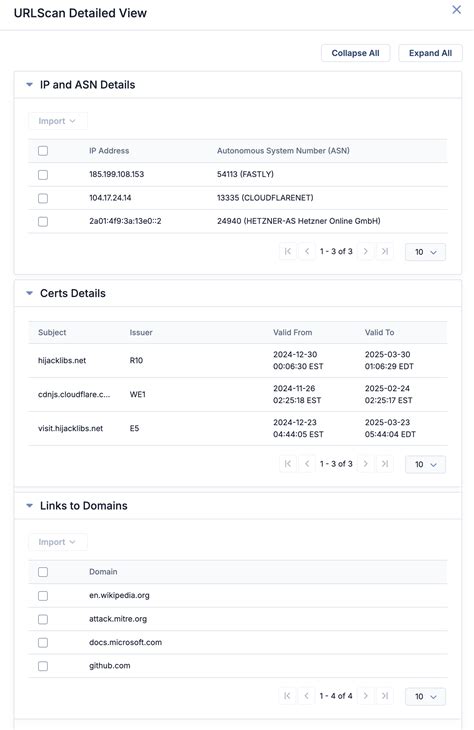474x730 pixels.
Task: Collapse the IP and ASN Details section
Action: click(29, 85)
